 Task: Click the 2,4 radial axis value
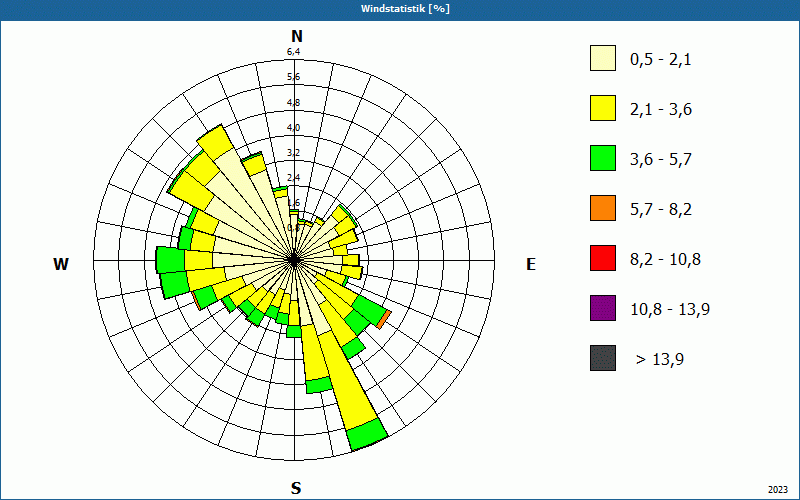pos(293,178)
